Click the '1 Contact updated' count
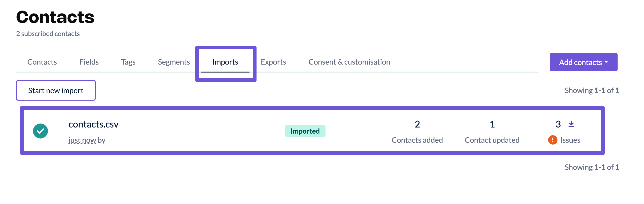 point(492,124)
